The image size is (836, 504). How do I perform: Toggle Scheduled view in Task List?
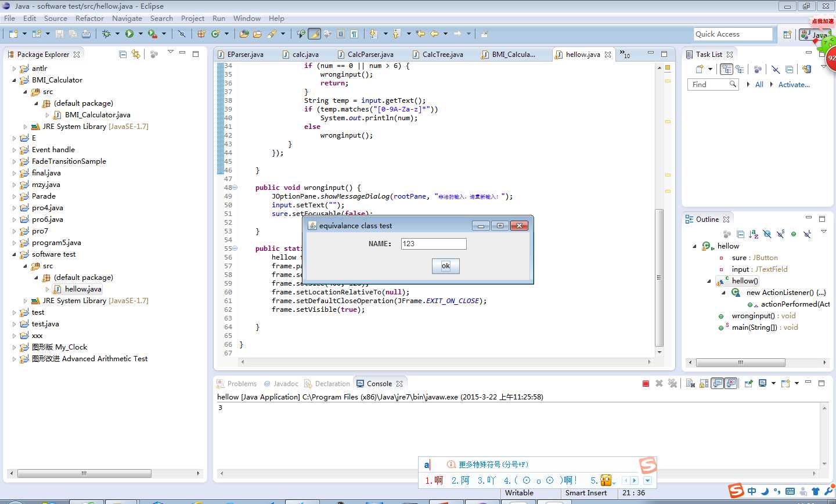pyautogui.click(x=740, y=69)
